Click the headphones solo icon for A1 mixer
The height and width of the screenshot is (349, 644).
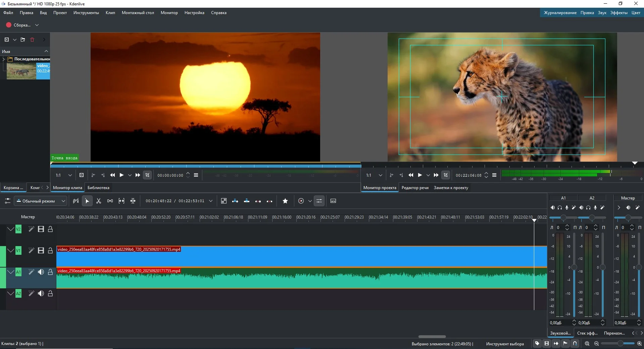[560, 208]
